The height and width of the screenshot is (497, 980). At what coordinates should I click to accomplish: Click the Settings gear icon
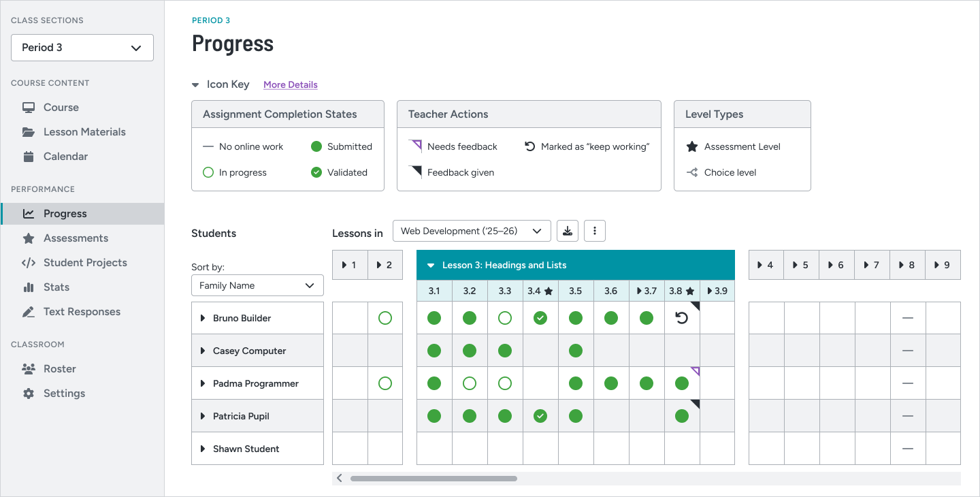coord(29,394)
